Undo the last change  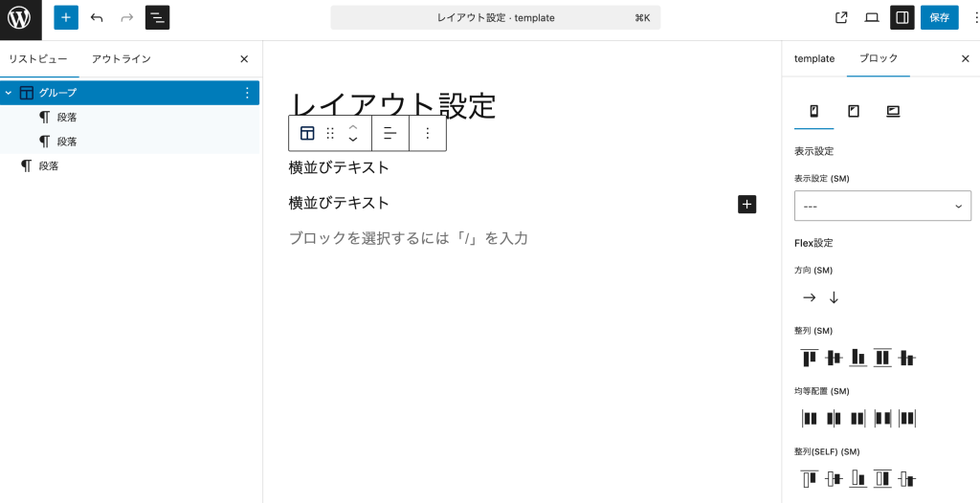[97, 17]
